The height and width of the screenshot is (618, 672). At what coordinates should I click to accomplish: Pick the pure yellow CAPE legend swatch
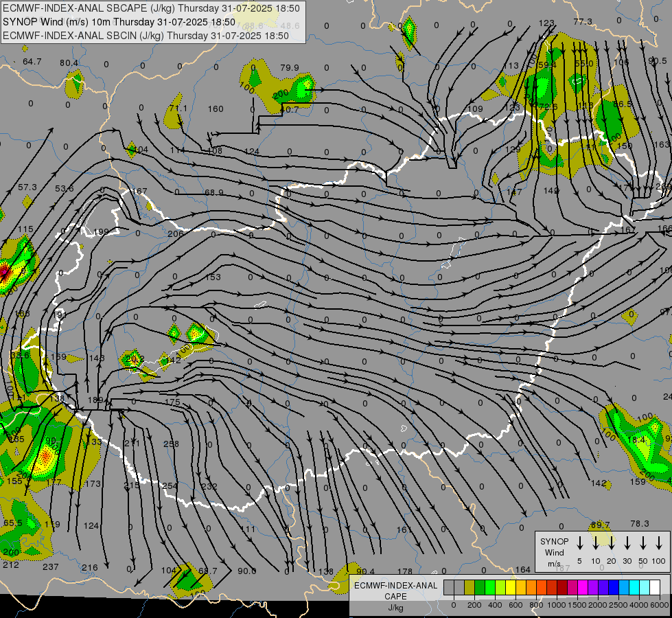pos(511,587)
